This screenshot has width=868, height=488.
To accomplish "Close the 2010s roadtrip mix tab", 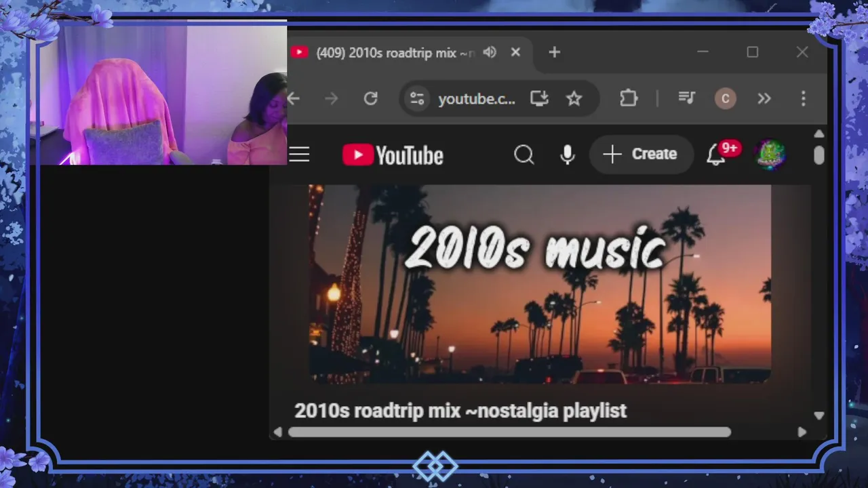I will (515, 52).
